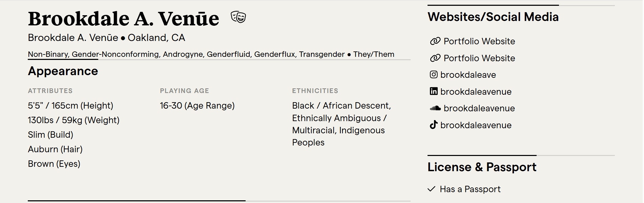The image size is (644, 203).
Task: Click the first Portfolio Website link icon
Action: tap(435, 41)
